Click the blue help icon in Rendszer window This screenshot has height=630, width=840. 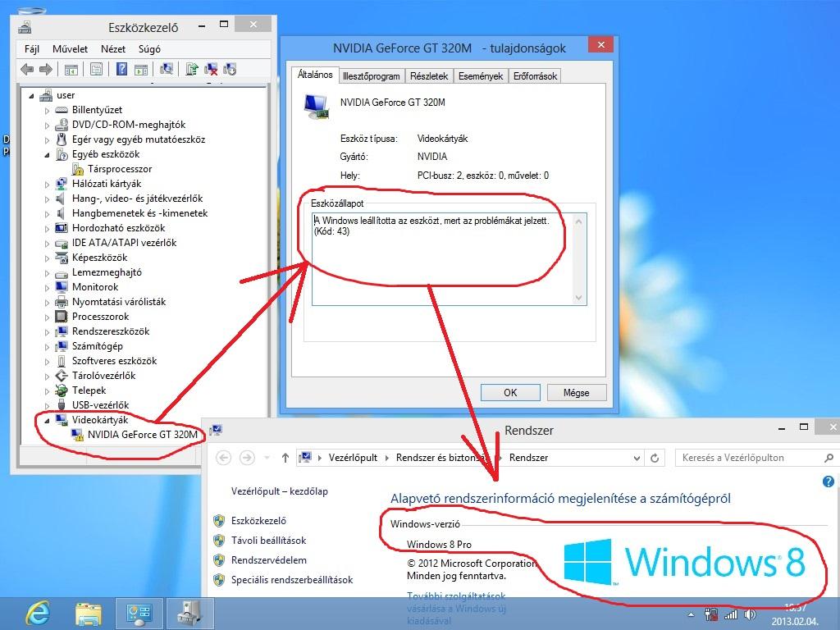click(829, 482)
